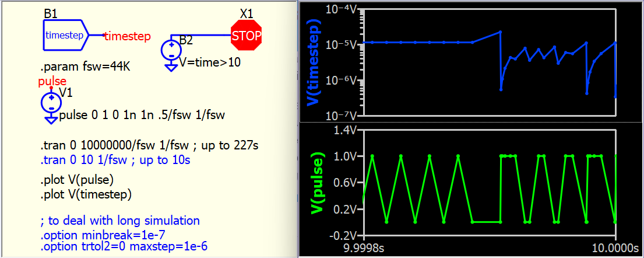Viewport: 644px width, 258px height.
Task: Select the 'to deal with long simulation' comment
Action: click(120, 221)
